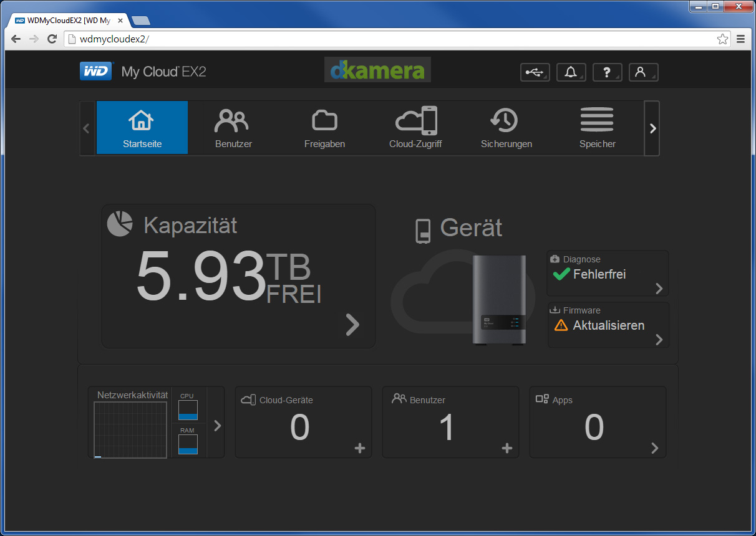Expand the network activity panel arrow
Image resolution: width=756 pixels, height=536 pixels.
[x=217, y=426]
